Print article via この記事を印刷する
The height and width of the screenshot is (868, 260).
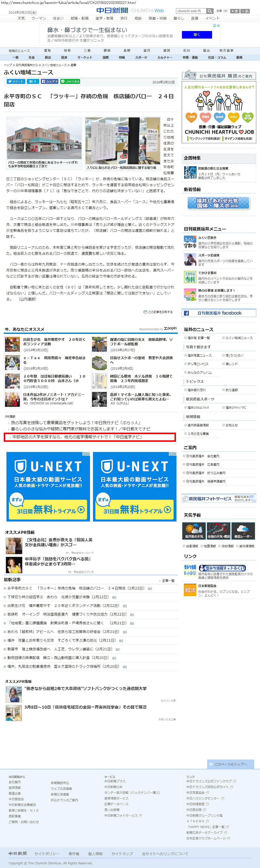coord(158,312)
